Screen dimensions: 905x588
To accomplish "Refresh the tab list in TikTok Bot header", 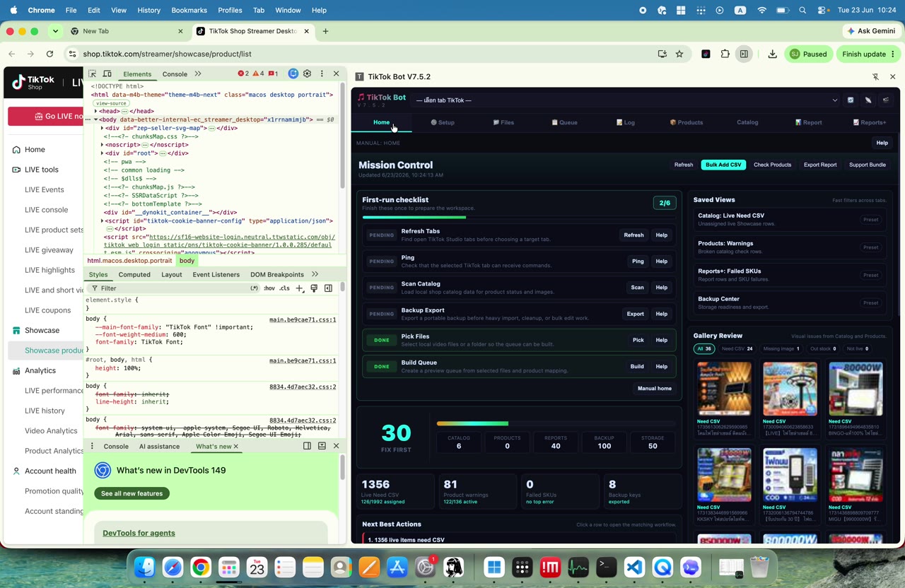I will point(851,100).
